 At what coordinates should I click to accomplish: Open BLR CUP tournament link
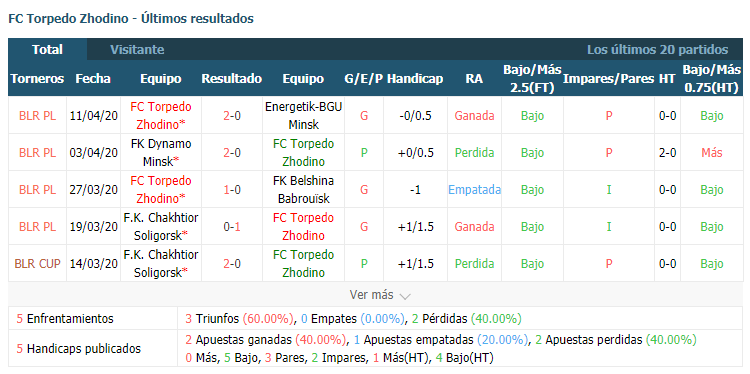click(x=37, y=264)
